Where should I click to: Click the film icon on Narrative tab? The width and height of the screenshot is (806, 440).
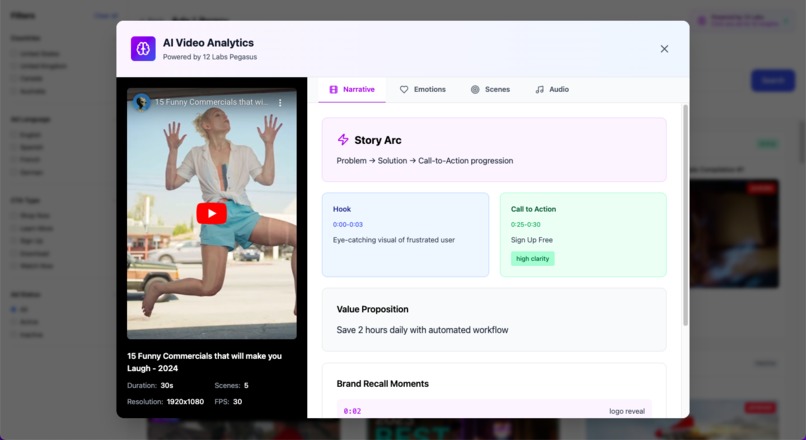334,89
